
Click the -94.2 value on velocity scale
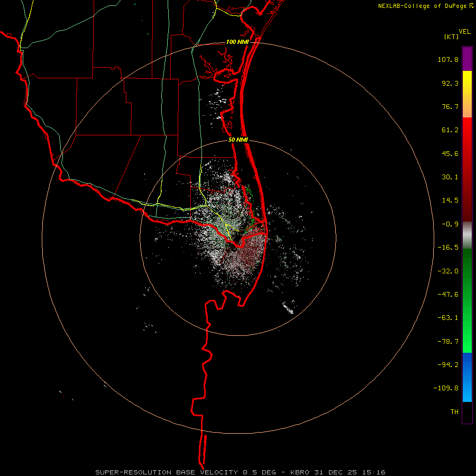tap(448, 365)
